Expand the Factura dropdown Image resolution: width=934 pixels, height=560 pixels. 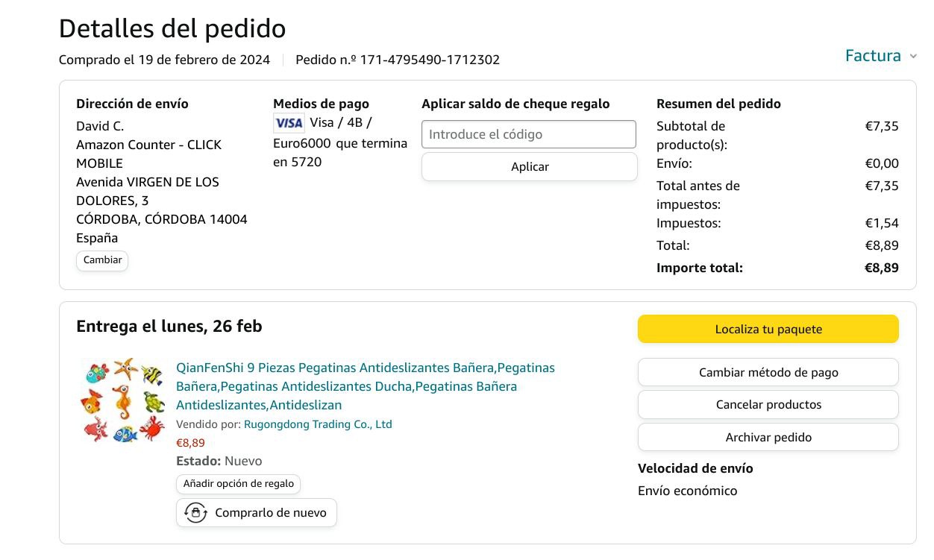pos(873,56)
